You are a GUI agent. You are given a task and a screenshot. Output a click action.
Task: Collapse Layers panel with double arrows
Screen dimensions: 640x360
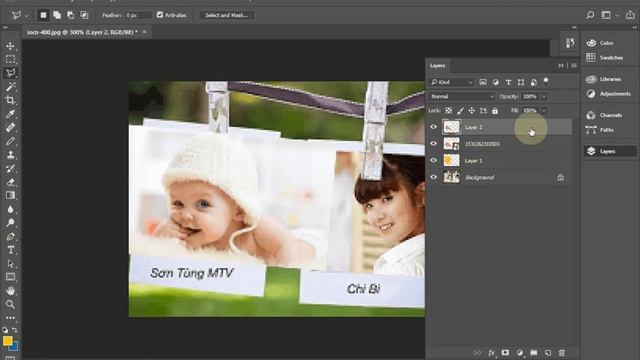[x=561, y=65]
